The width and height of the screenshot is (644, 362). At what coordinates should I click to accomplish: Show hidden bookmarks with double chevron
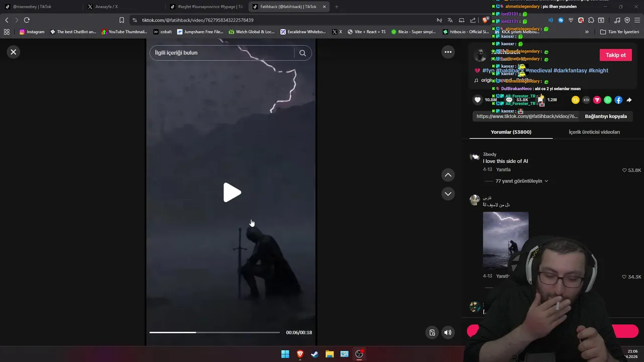click(x=587, y=32)
